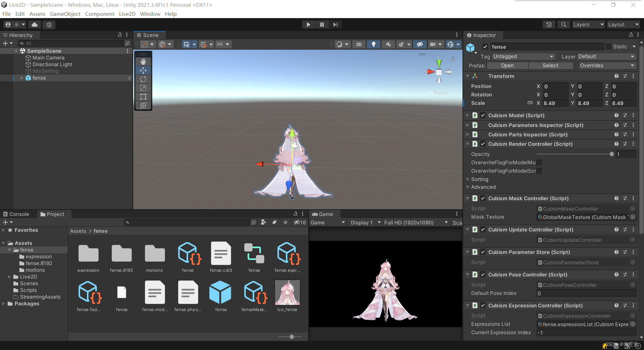The image size is (644, 350).
Task: Open the Window menu
Action: click(150, 14)
